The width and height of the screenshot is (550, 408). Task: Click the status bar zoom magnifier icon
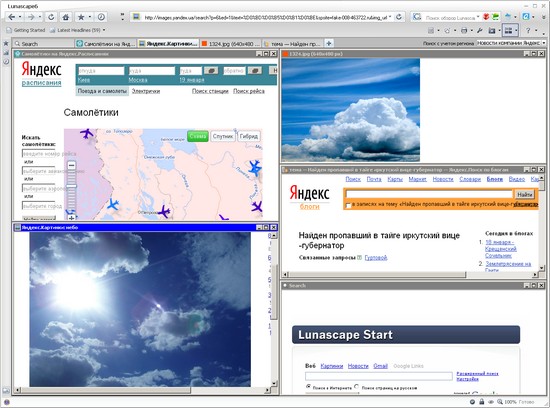pos(499,402)
